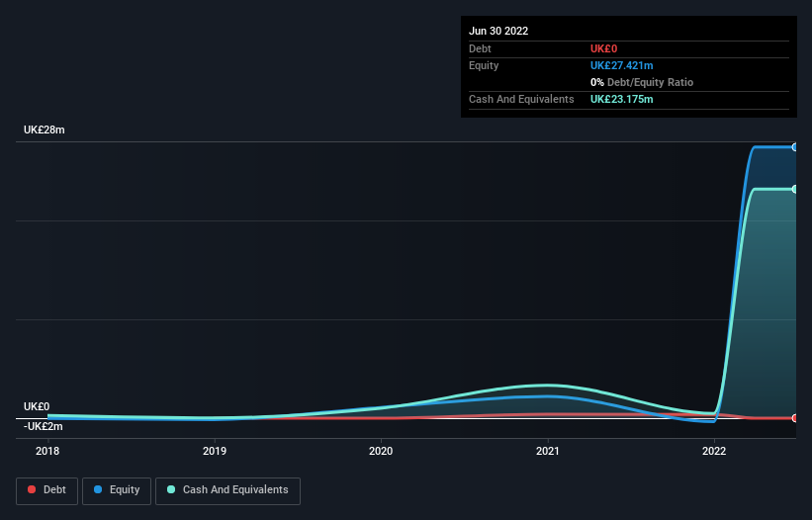Click the Equity label in tooltip

(x=484, y=65)
